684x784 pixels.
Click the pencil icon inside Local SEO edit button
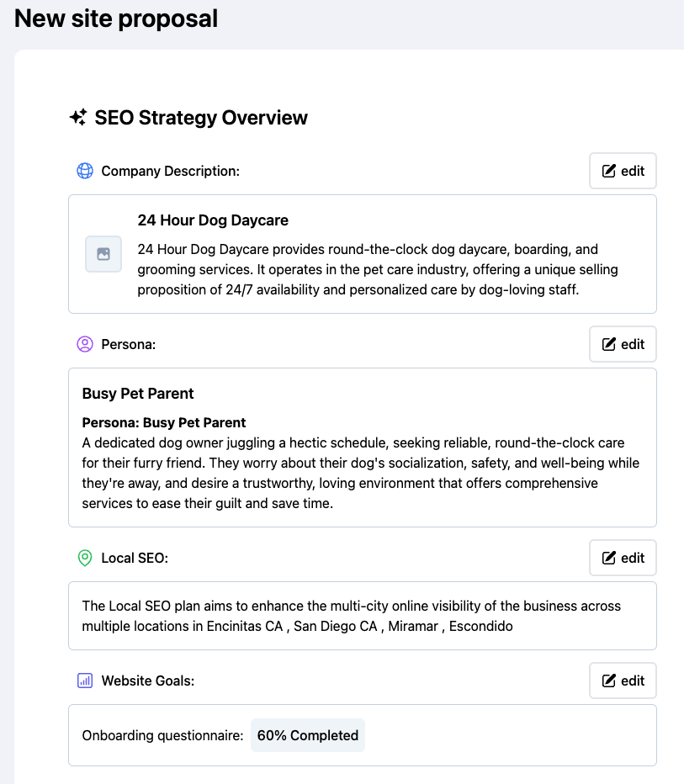609,558
